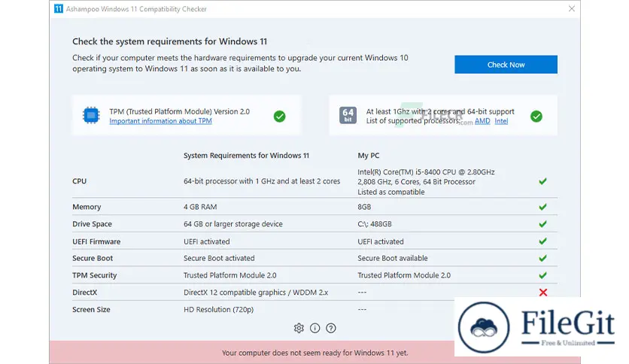Click '4 GB RAM' requirement text
This screenshot has height=364, width=629.
(200, 207)
